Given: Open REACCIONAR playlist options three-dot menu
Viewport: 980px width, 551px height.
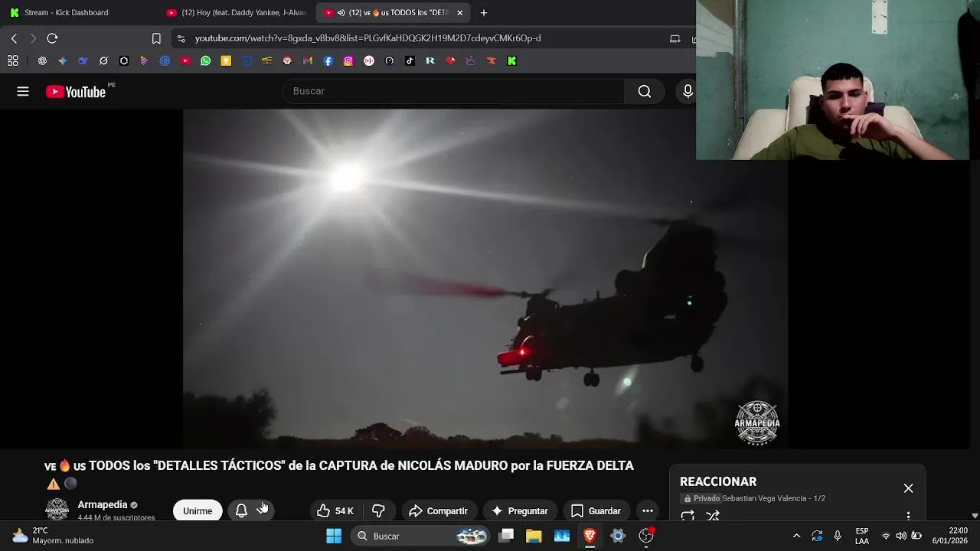Looking at the screenshot, I should tap(908, 516).
